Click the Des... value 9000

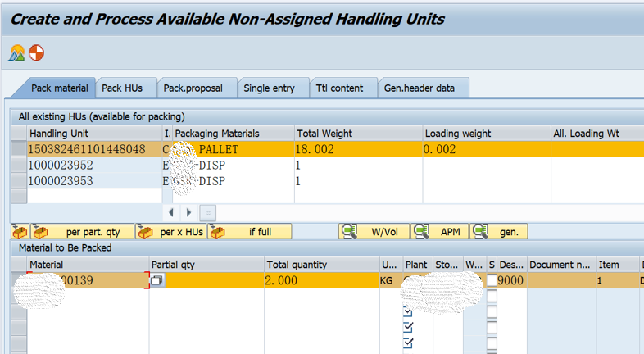[510, 280]
